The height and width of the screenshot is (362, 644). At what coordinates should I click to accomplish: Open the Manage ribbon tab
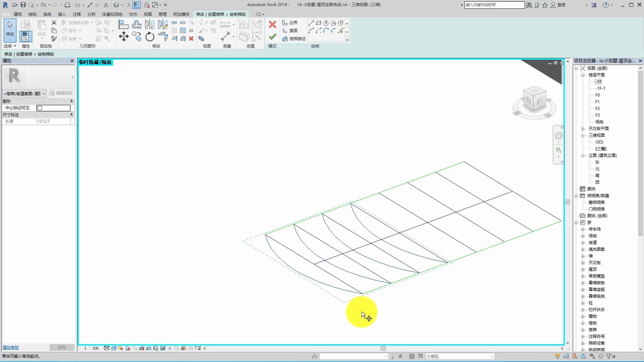163,14
